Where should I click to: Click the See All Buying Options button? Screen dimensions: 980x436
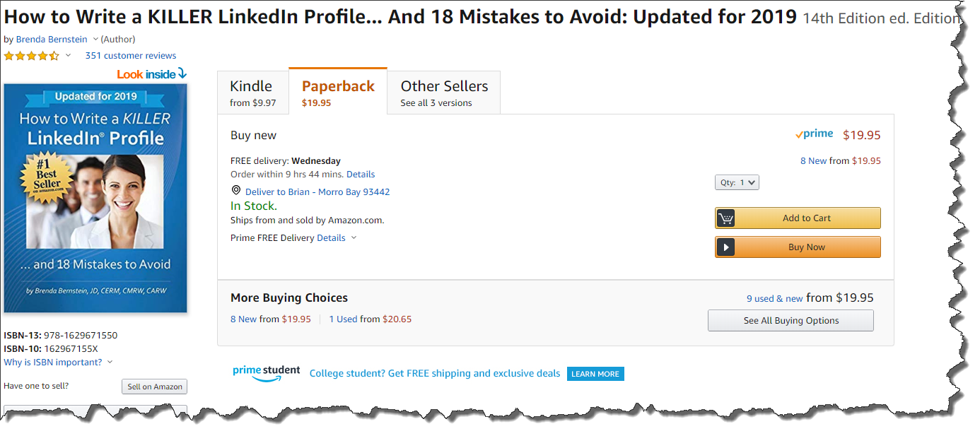coord(791,320)
